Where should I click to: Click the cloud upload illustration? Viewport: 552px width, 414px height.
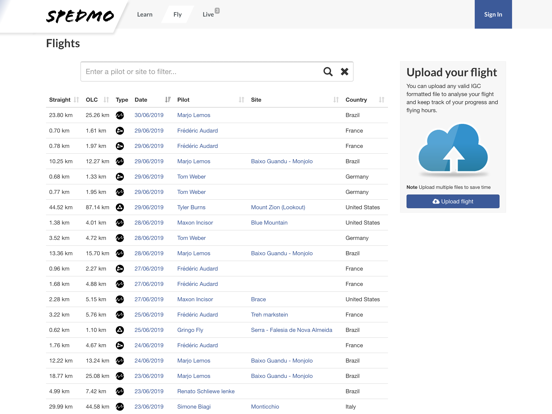click(453, 150)
